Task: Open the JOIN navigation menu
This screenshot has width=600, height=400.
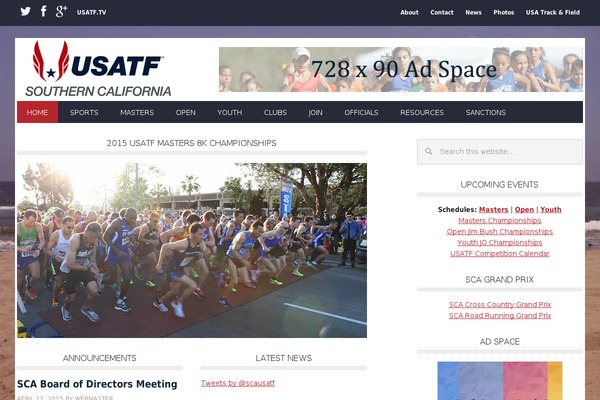Action: click(315, 112)
